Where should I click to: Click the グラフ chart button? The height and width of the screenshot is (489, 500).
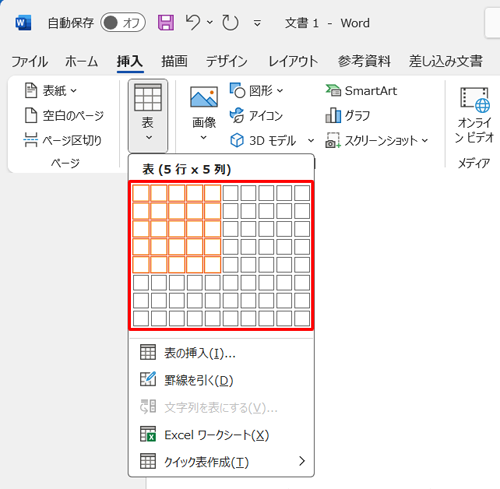pyautogui.click(x=348, y=116)
